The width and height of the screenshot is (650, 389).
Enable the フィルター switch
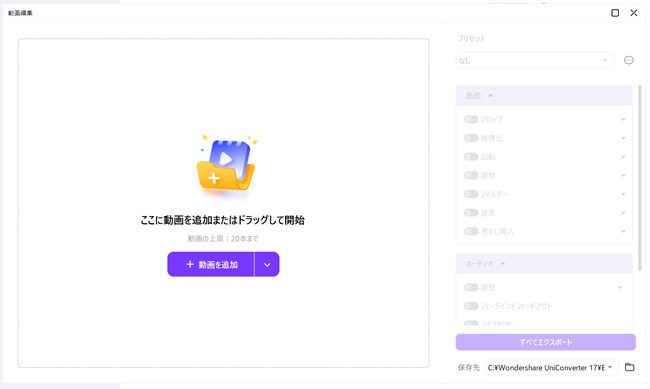click(471, 194)
